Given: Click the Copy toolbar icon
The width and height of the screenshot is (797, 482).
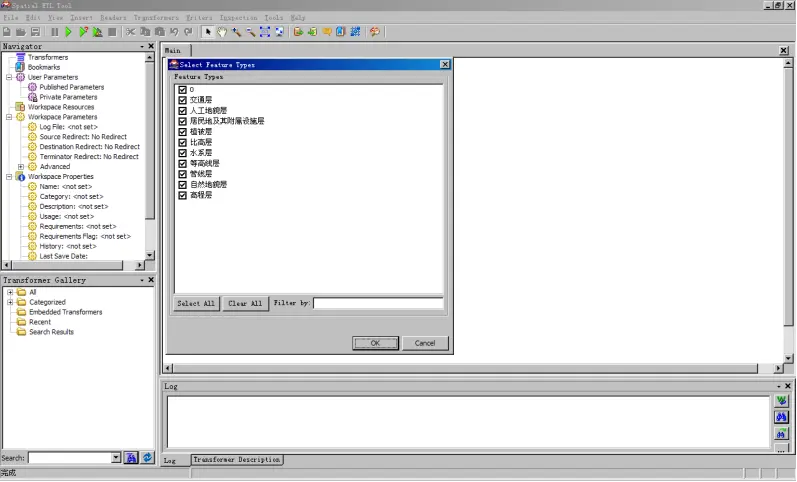Looking at the screenshot, I should point(145,32).
